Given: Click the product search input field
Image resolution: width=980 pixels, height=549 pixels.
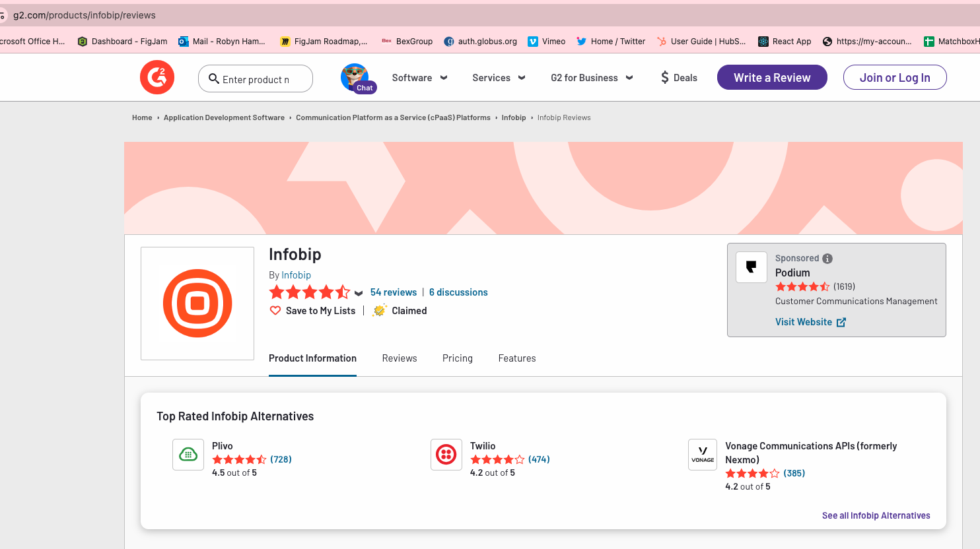Looking at the screenshot, I should pyautogui.click(x=256, y=79).
